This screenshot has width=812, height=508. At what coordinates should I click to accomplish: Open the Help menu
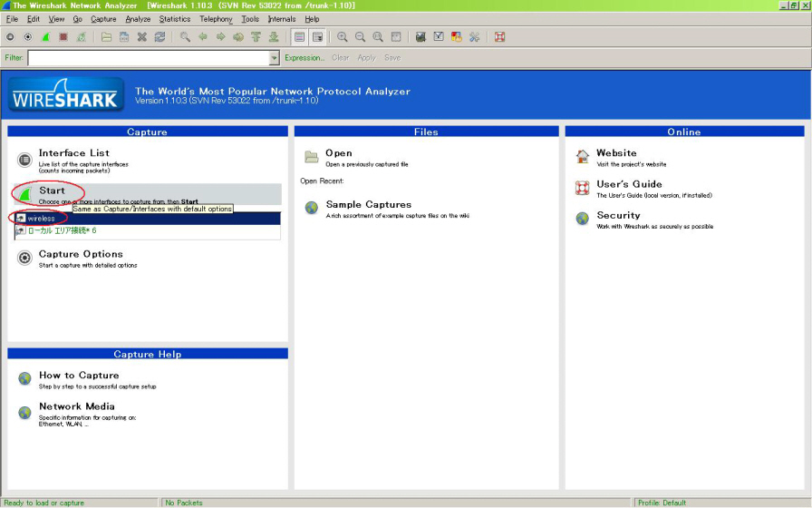coord(312,19)
